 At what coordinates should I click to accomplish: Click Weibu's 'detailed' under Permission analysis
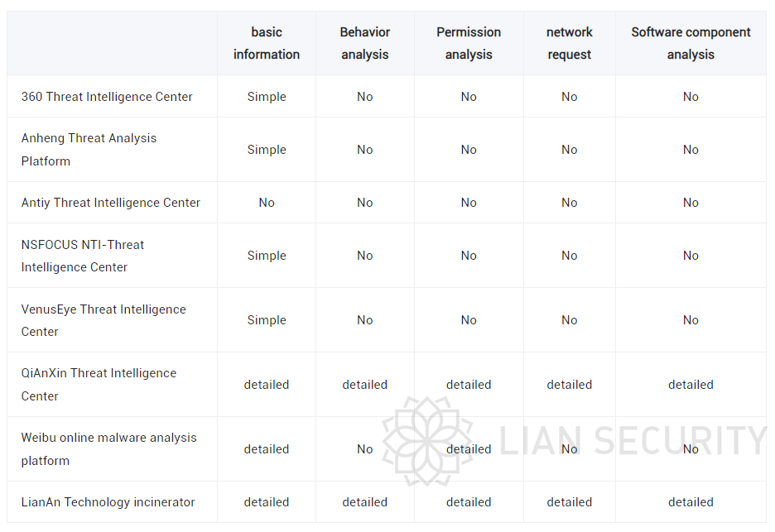(x=469, y=449)
